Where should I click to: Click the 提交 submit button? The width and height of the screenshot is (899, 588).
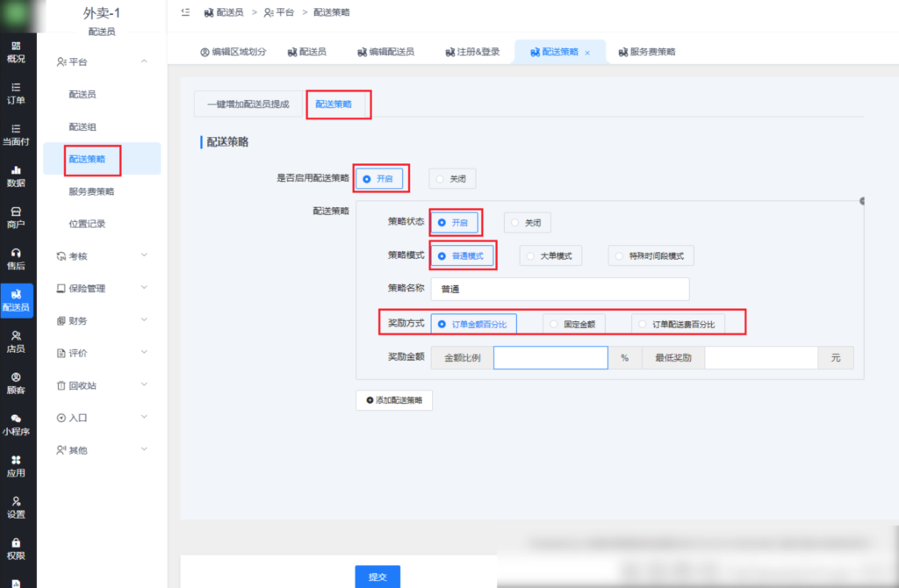point(378,577)
